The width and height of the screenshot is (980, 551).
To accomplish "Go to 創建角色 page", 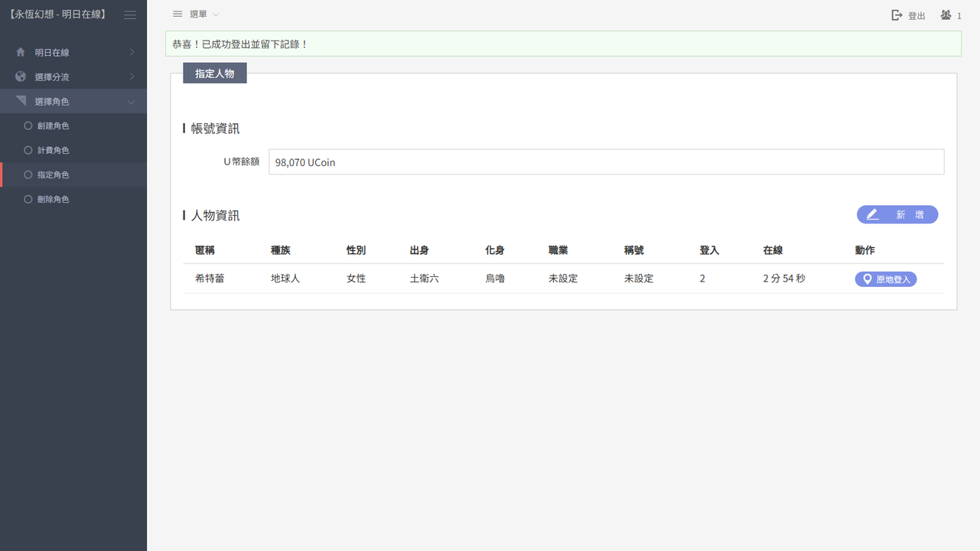I will coord(73,126).
